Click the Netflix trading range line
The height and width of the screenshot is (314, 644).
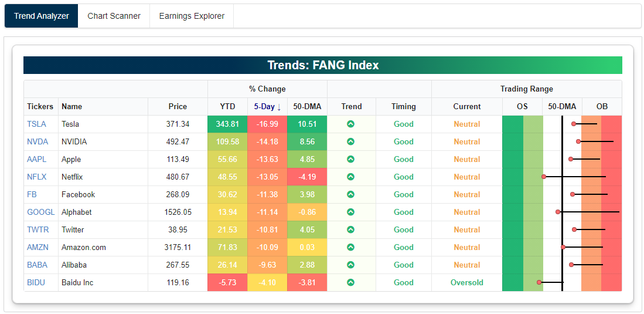point(577,177)
